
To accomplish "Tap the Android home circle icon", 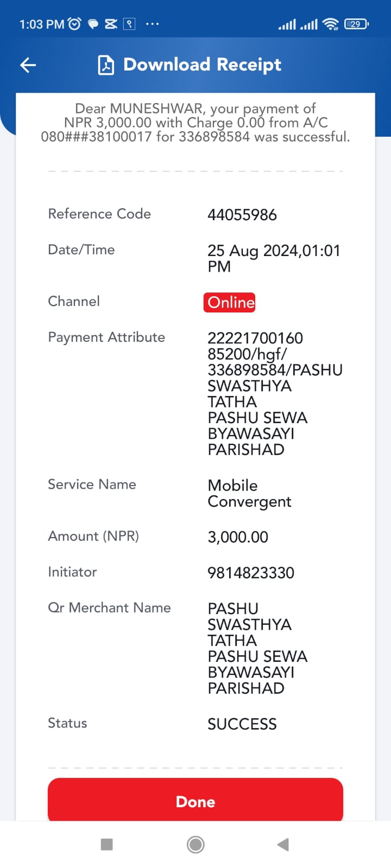I will [195, 844].
